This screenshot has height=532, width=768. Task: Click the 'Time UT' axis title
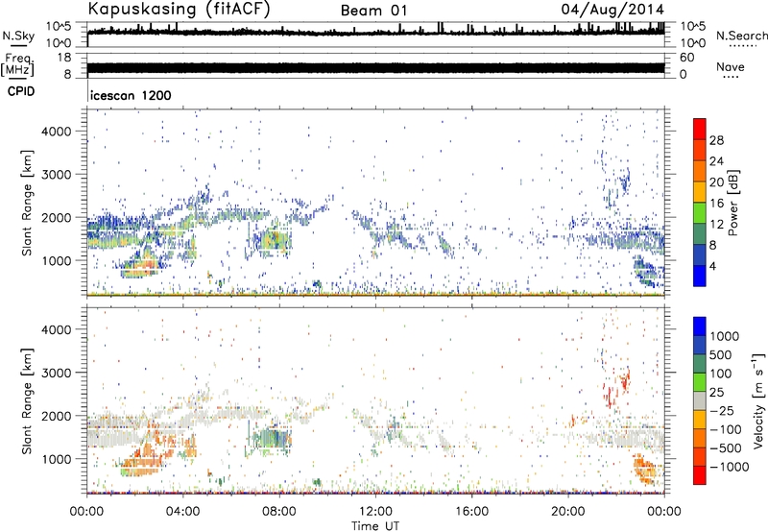[375, 526]
